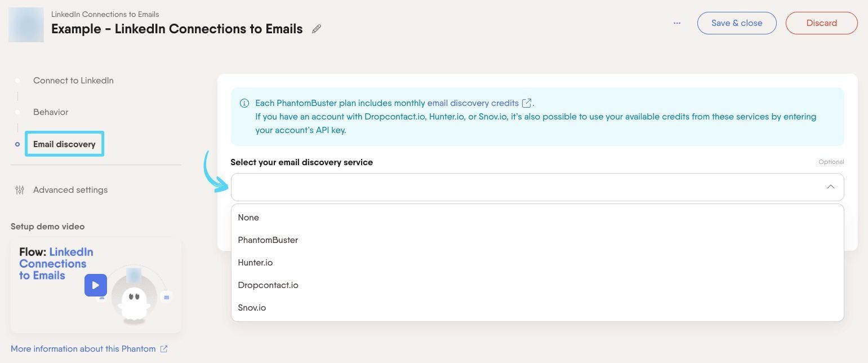Pick the Dropcontact.io option
868x363 pixels.
tap(537, 285)
